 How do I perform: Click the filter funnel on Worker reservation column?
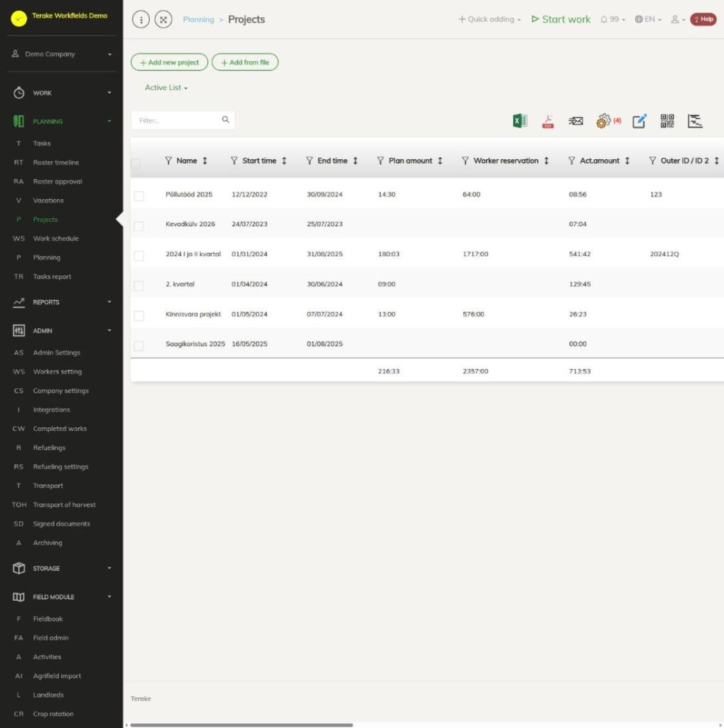click(x=465, y=161)
